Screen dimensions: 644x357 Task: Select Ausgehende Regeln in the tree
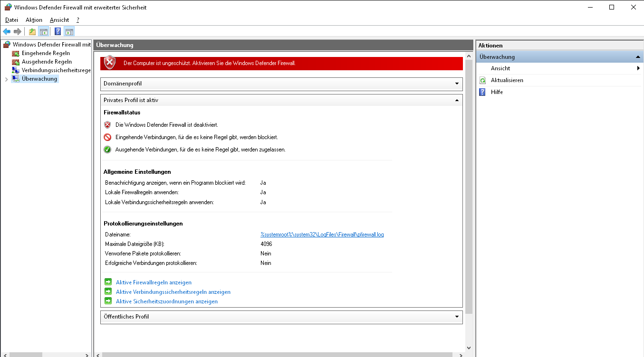47,62
